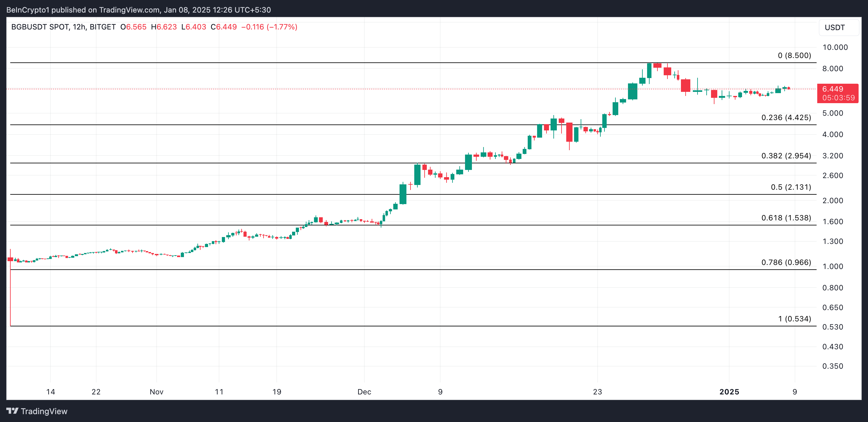
Task: Click the 0.5 (2.131) retracement label
Action: click(x=791, y=187)
